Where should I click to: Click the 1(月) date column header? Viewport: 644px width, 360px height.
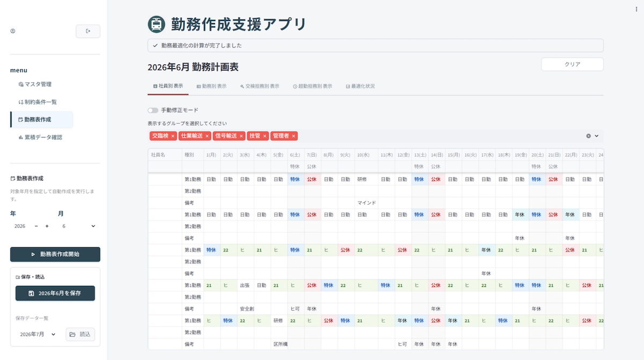point(212,155)
